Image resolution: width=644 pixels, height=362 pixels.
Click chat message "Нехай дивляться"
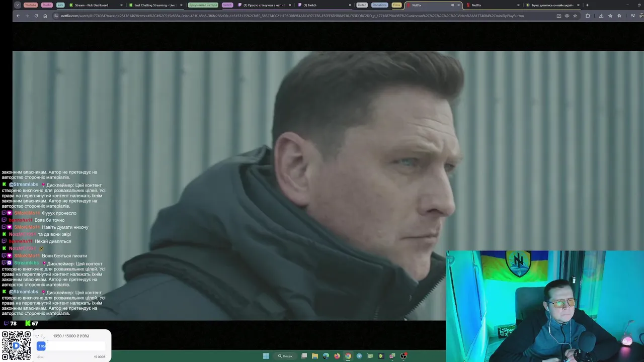pos(53,241)
